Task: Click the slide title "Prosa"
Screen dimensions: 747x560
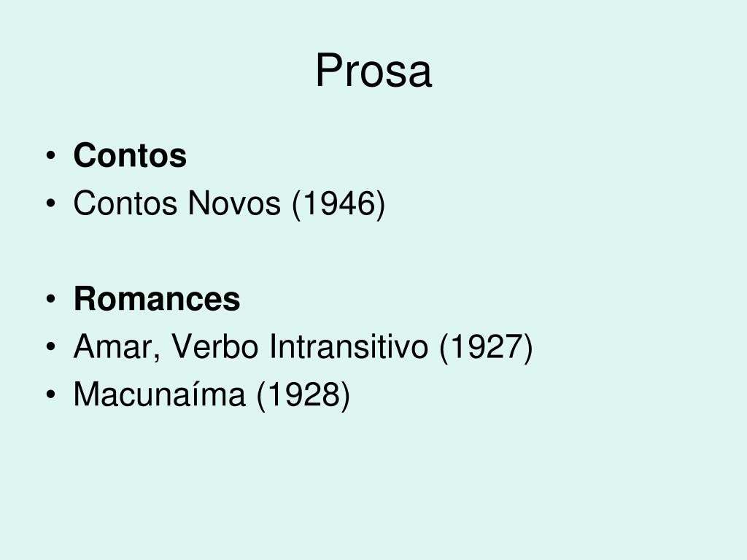Action: click(x=373, y=71)
